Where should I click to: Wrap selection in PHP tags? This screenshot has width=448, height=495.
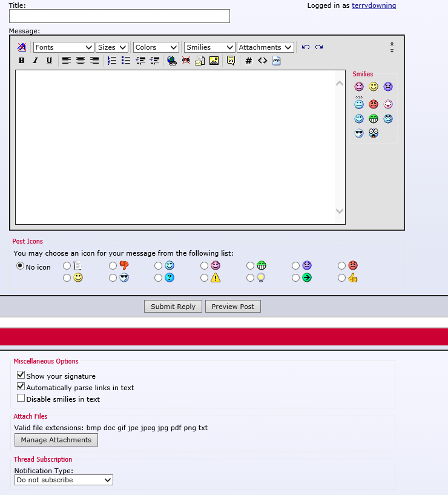click(x=277, y=61)
